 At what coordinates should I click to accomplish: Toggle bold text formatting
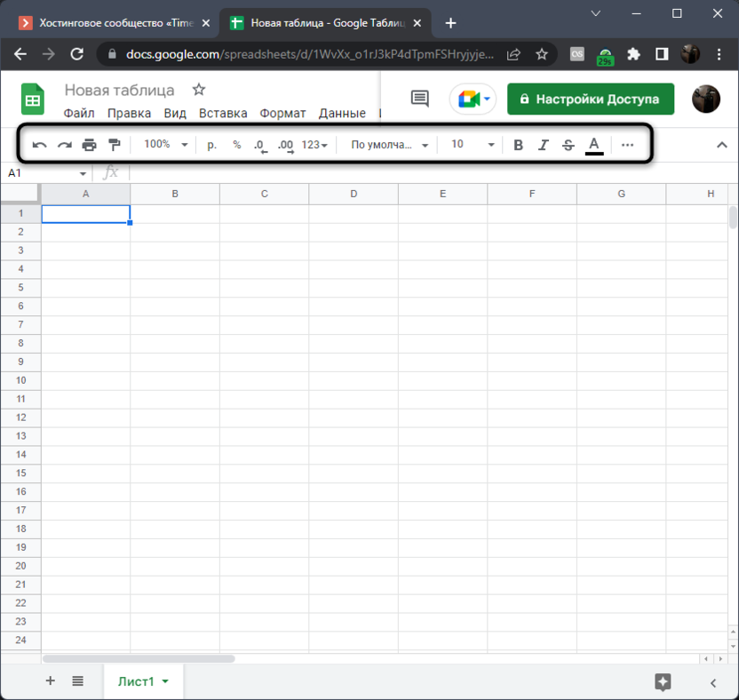pos(519,145)
